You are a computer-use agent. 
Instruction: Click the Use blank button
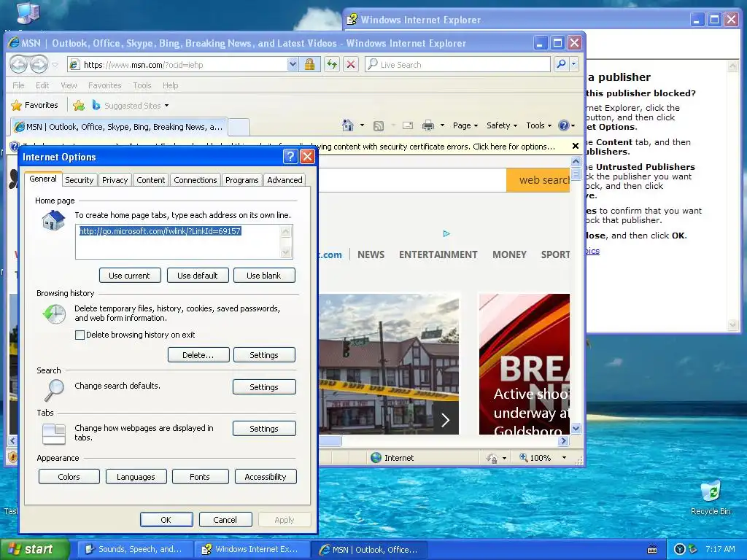click(x=264, y=275)
